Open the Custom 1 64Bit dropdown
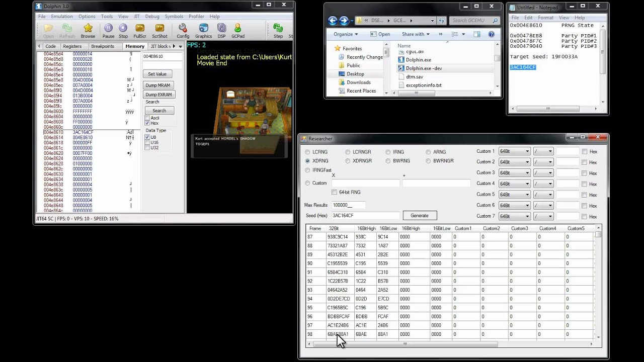Viewport: 644px width, 362px height. click(514, 151)
